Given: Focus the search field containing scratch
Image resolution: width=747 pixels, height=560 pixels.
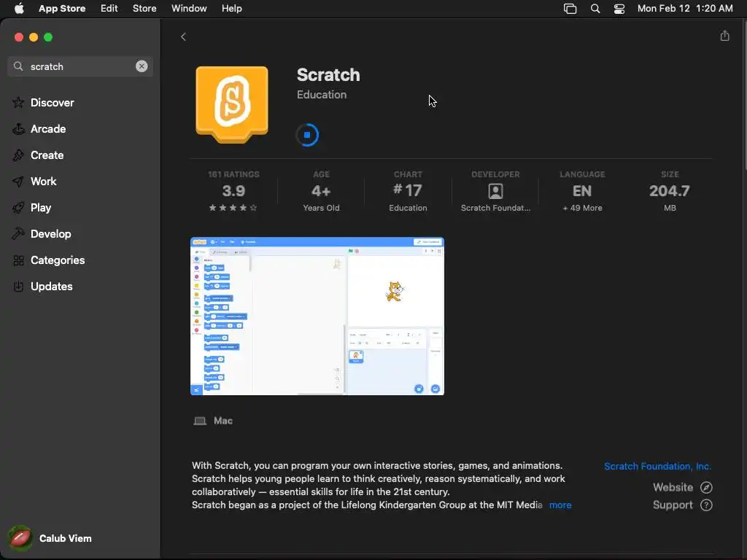Looking at the screenshot, I should tap(80, 66).
